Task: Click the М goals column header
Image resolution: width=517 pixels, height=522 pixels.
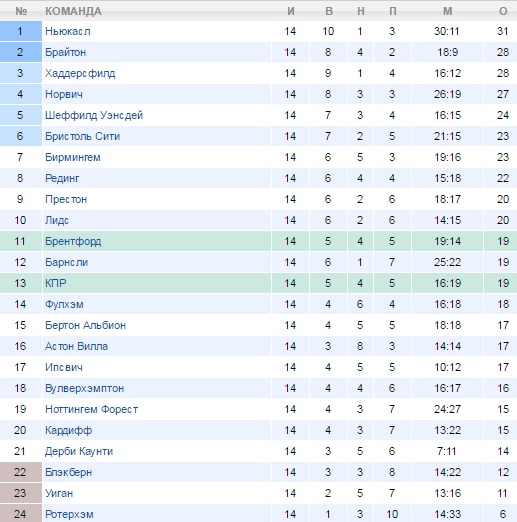Action: point(448,11)
